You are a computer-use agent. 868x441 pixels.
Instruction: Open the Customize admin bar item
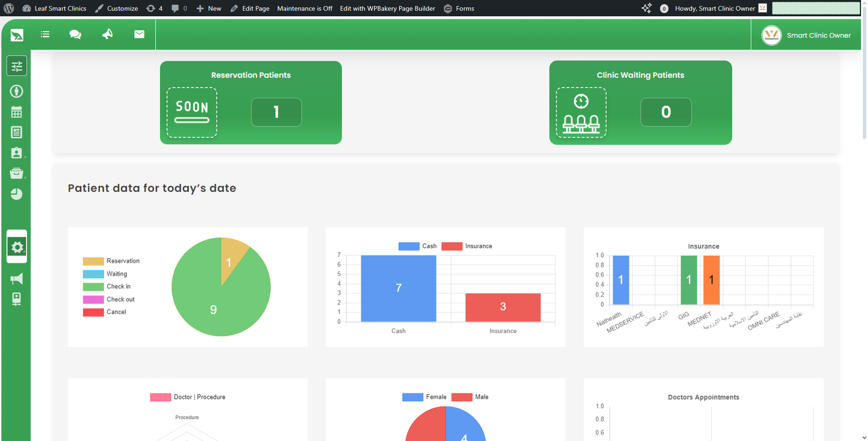tap(117, 8)
